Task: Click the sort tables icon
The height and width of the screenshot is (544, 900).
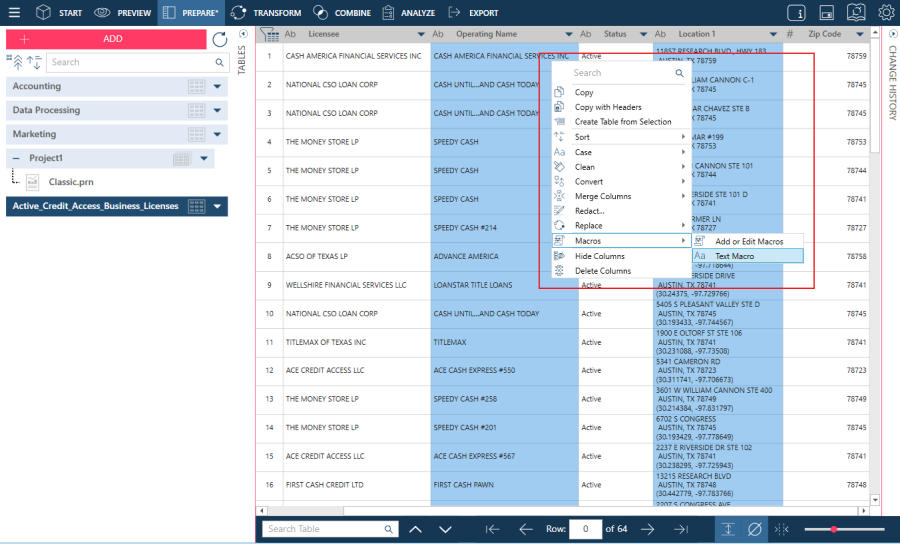Action: pyautogui.click(x=34, y=62)
